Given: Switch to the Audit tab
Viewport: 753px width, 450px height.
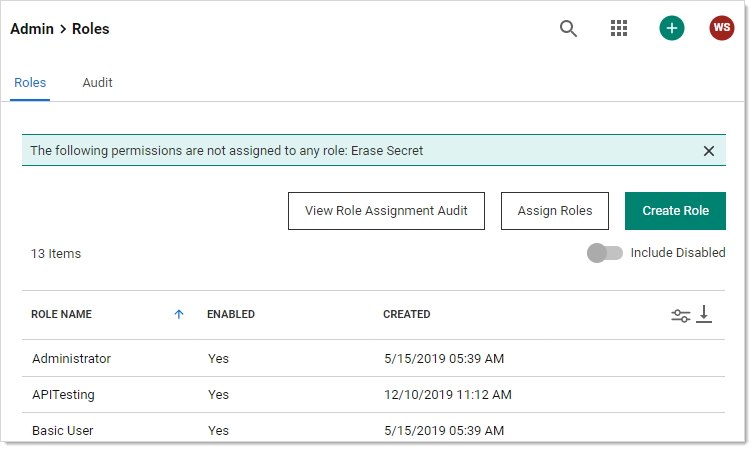Looking at the screenshot, I should 97,83.
